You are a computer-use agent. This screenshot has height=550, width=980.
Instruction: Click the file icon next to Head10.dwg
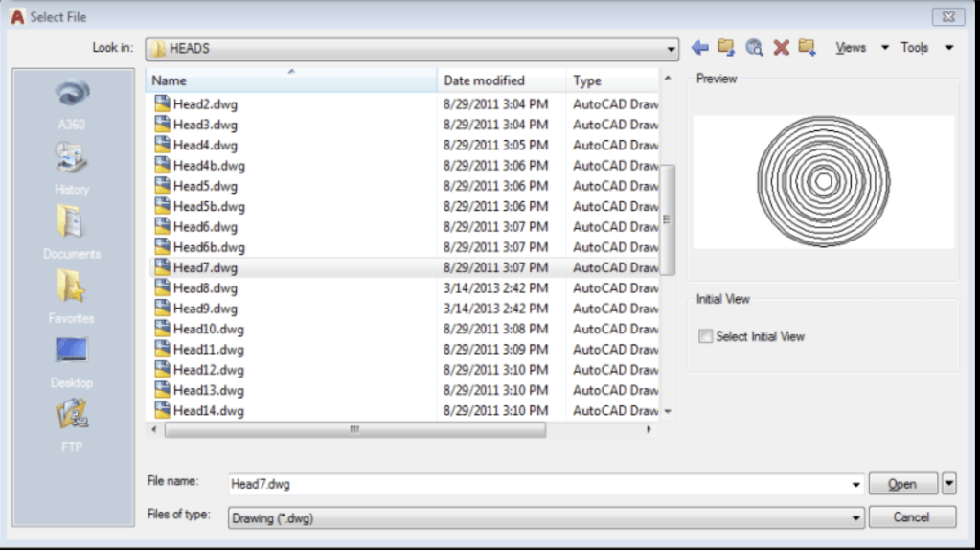point(163,329)
